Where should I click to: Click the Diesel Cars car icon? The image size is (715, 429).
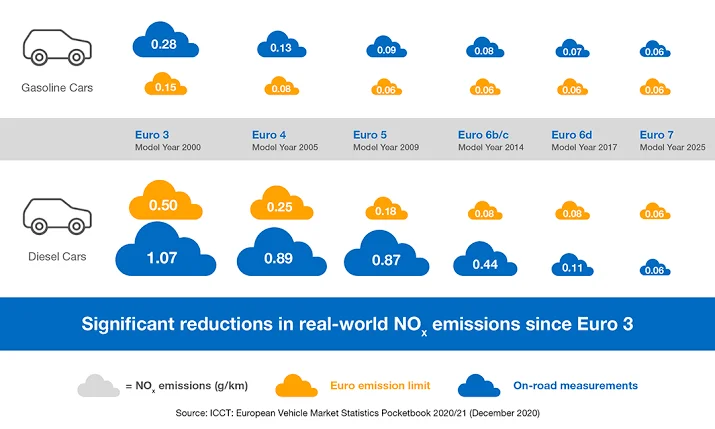57,216
